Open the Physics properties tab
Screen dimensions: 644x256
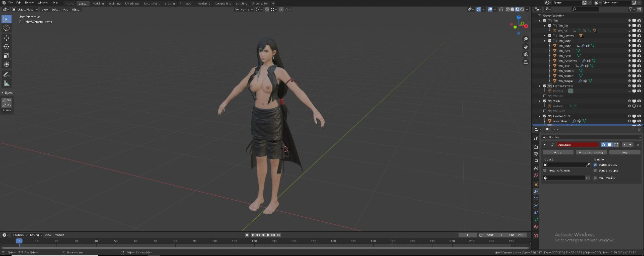click(x=536, y=205)
